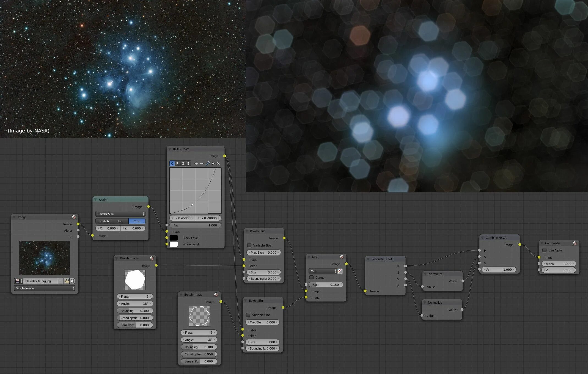Screen dimensions: 588x374
Task: Open file browser icon for Pleiades_fs_big.jpg
Action: click(67, 281)
